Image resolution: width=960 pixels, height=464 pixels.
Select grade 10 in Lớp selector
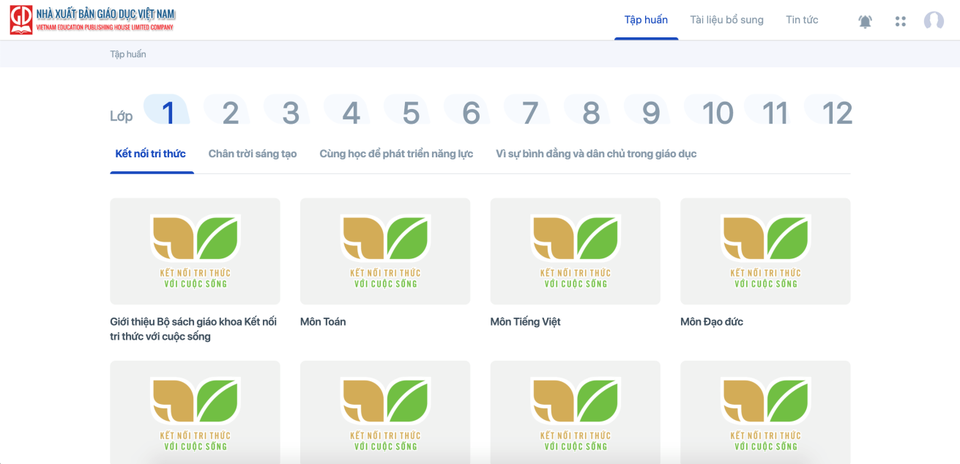(x=710, y=111)
